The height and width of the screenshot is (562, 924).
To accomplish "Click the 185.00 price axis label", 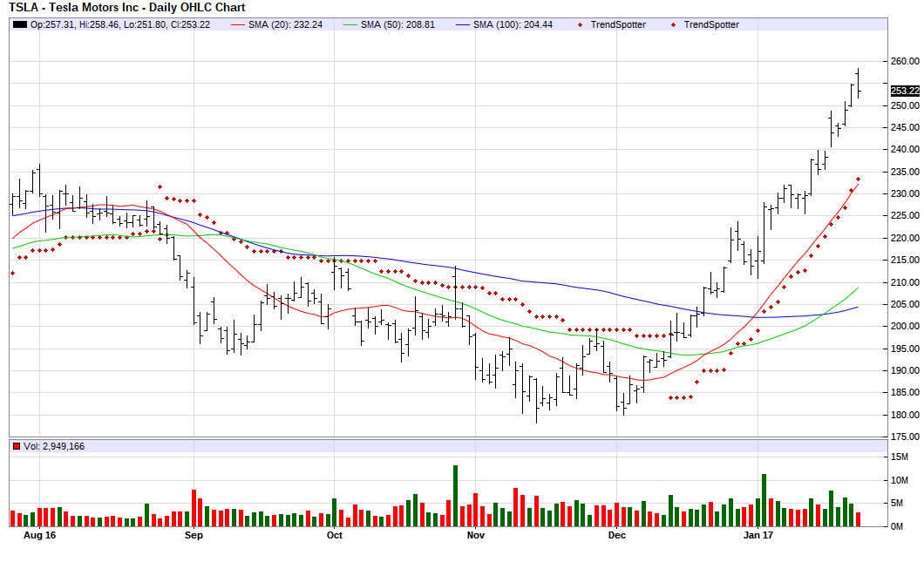I will (x=905, y=392).
